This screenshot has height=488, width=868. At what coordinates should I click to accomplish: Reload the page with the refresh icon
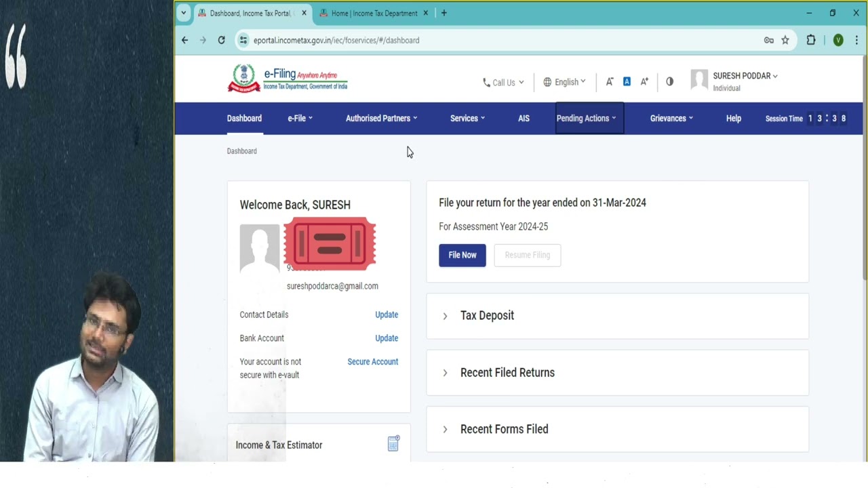tap(221, 40)
